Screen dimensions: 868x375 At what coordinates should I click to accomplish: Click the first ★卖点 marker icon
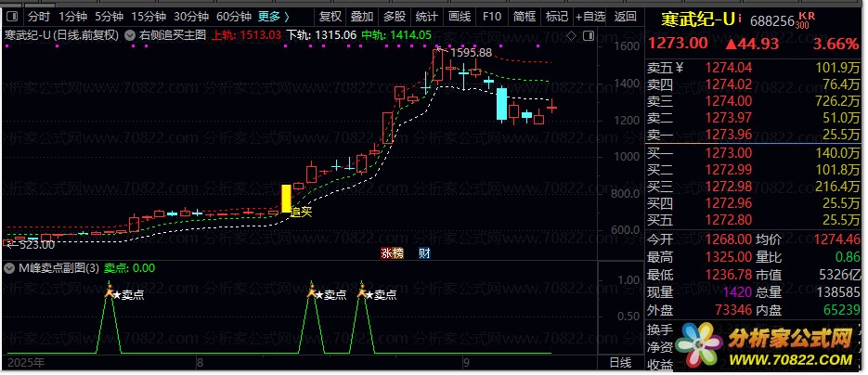109,290
